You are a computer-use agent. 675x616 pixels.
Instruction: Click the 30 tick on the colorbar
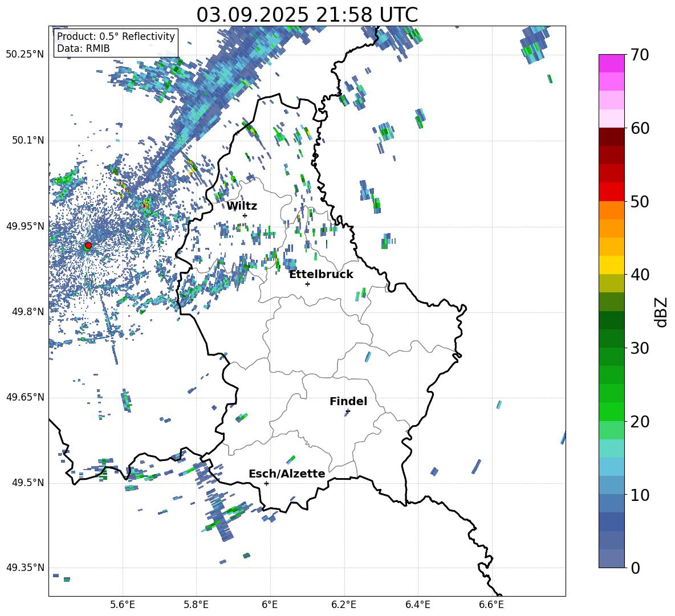[640, 348]
